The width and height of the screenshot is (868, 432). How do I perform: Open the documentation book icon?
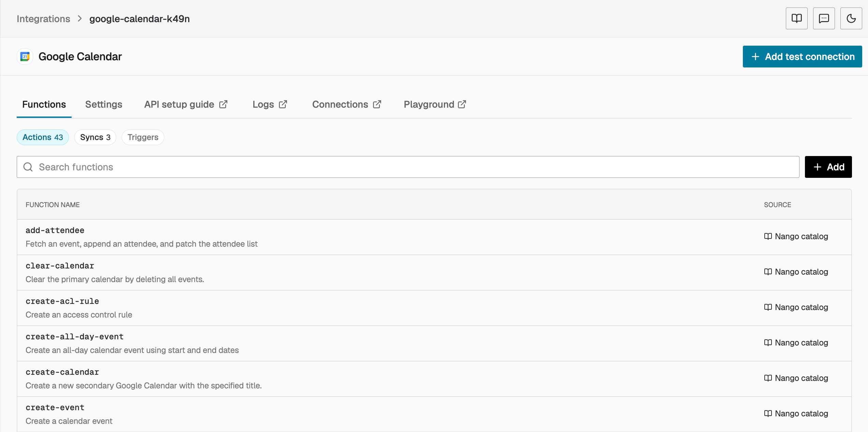click(796, 18)
